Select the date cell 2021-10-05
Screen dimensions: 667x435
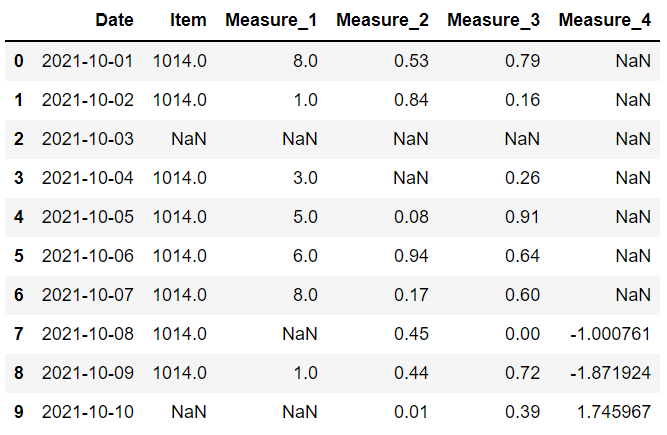tap(87, 218)
